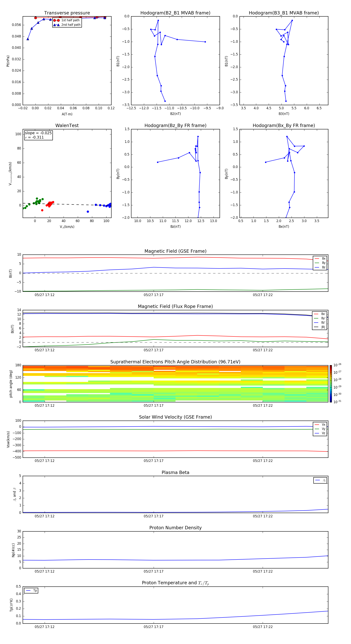Select 'Vx' entry in velocity legend
Viewport: 351px width, 644px height.
click(320, 424)
